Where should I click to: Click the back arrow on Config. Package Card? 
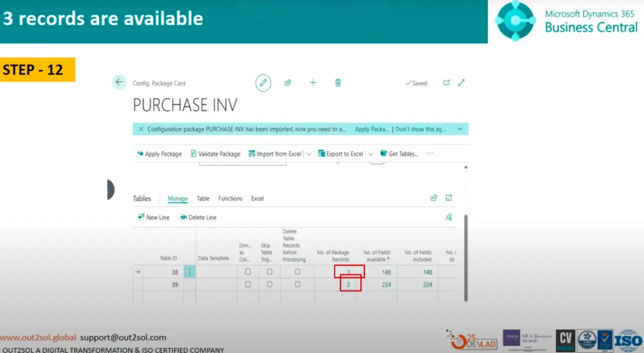(x=119, y=82)
